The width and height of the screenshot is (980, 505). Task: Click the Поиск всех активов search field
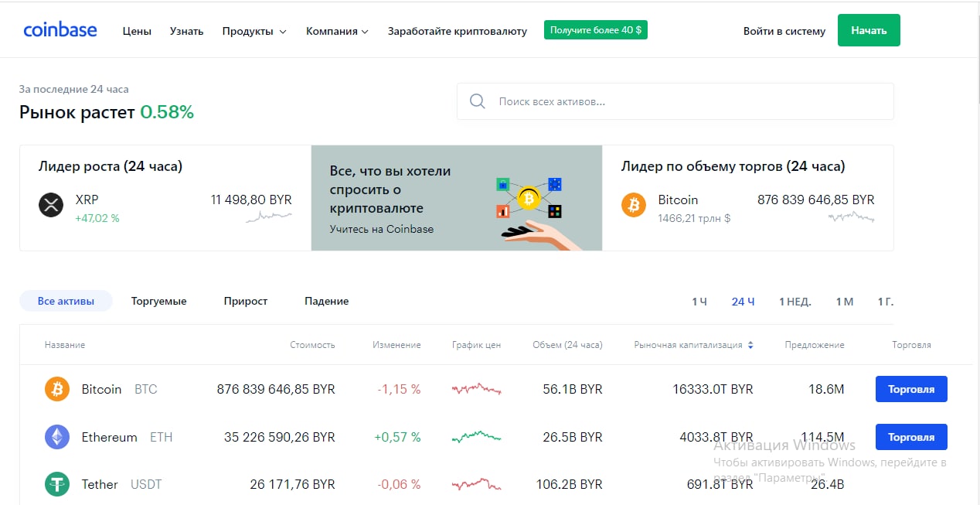click(x=675, y=101)
